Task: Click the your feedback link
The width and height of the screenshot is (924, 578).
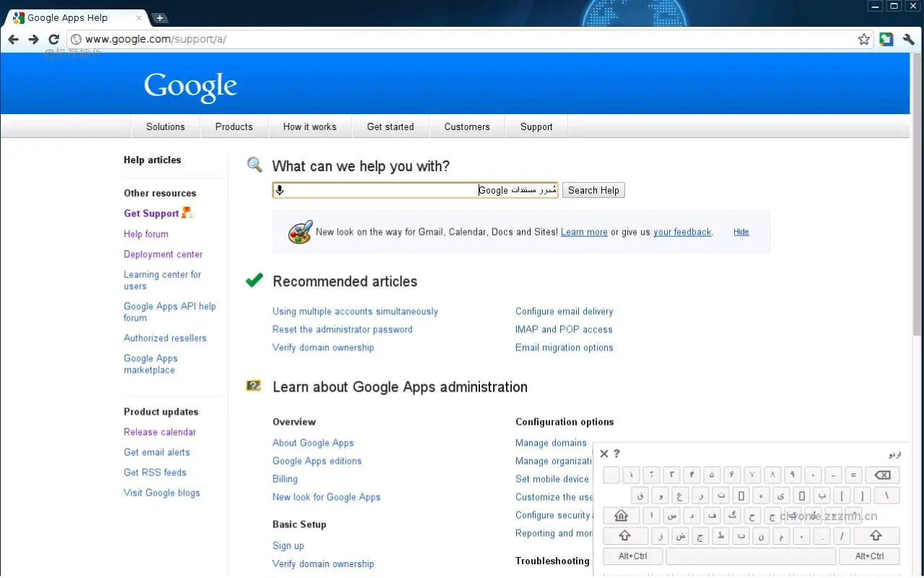Action: pos(682,232)
